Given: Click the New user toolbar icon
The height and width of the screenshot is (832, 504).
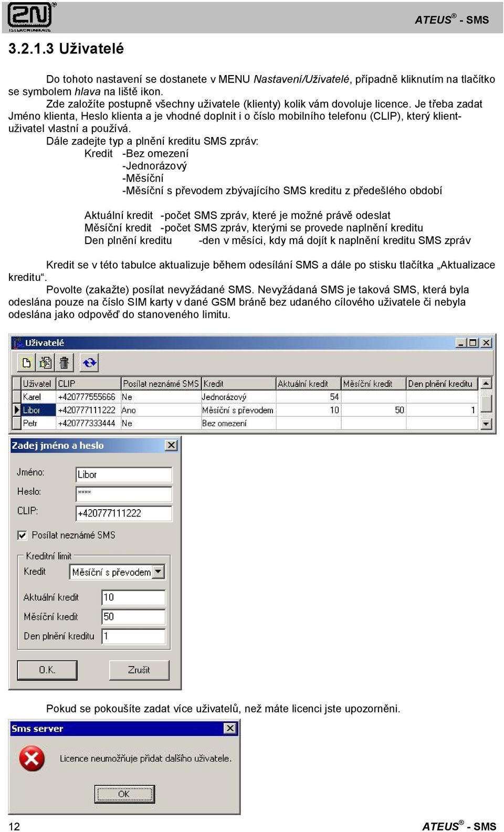Looking at the screenshot, I should coord(26,362).
